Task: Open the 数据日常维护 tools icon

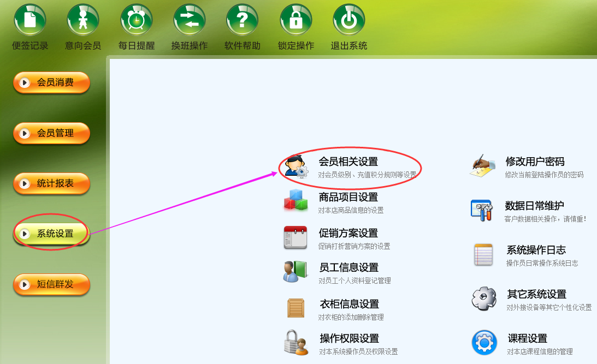Action: [x=482, y=210]
